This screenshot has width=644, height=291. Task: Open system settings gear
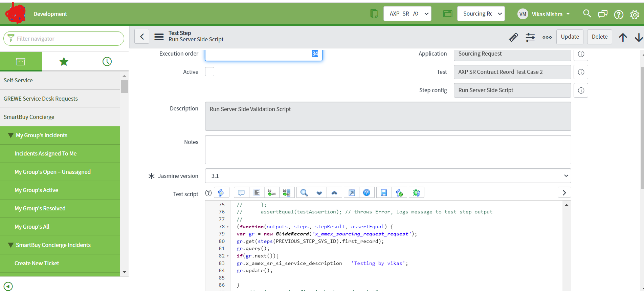coord(635,15)
